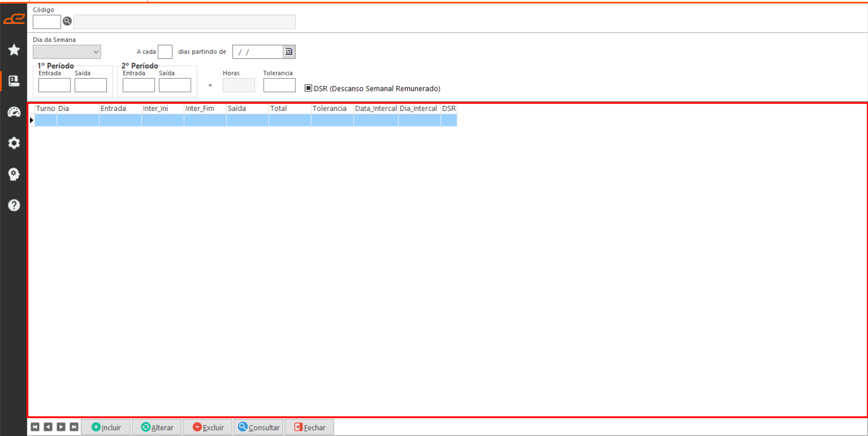Screen dimensions: 868x436
Task: Open the calendar date picker icon
Action: click(x=289, y=52)
